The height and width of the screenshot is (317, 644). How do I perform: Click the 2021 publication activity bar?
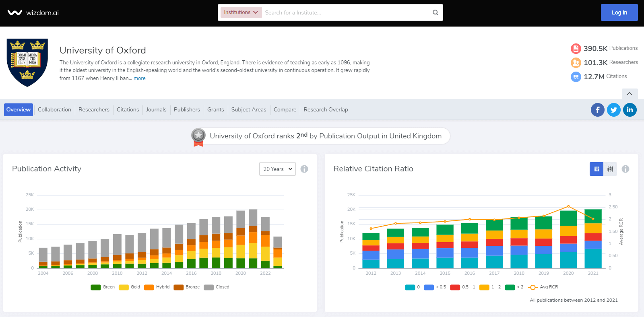(x=253, y=239)
